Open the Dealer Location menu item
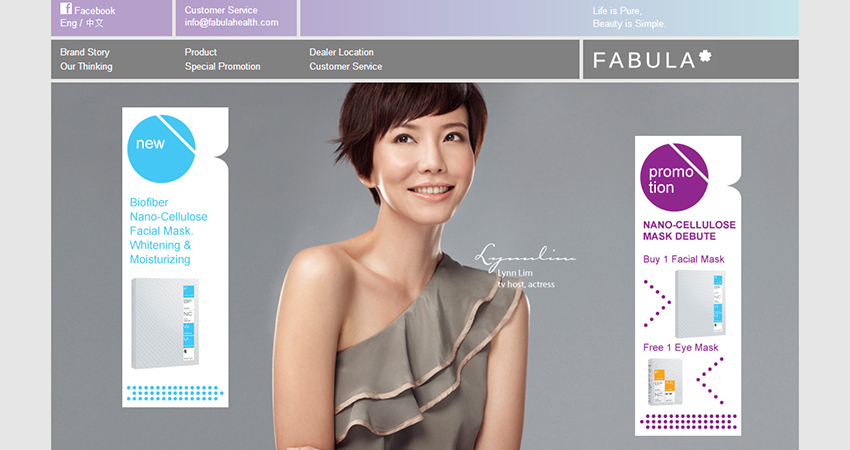Screen dimensions: 850x450 (x=342, y=52)
